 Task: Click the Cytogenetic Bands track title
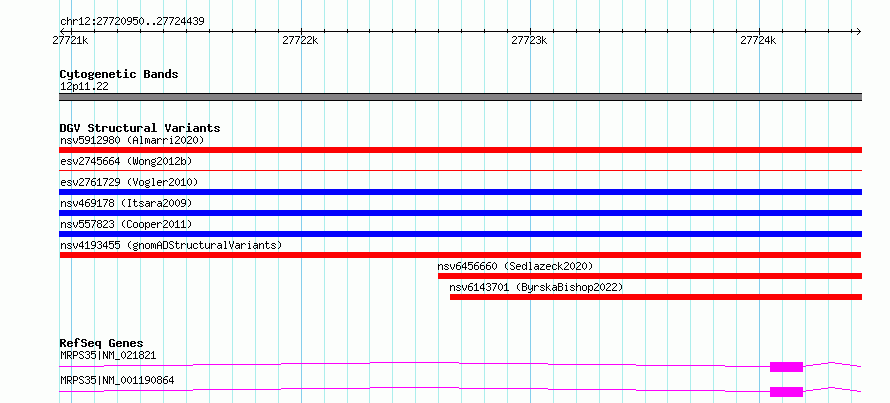click(119, 74)
